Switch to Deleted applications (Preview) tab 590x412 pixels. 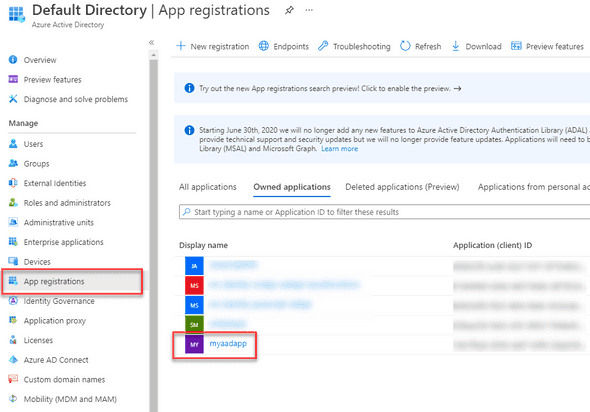pos(402,187)
